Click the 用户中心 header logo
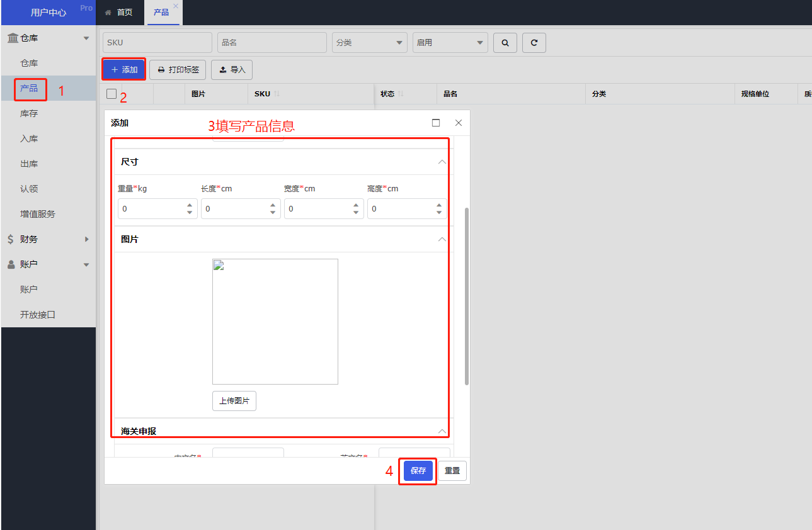Screen dimensions: 812x530 pos(49,13)
